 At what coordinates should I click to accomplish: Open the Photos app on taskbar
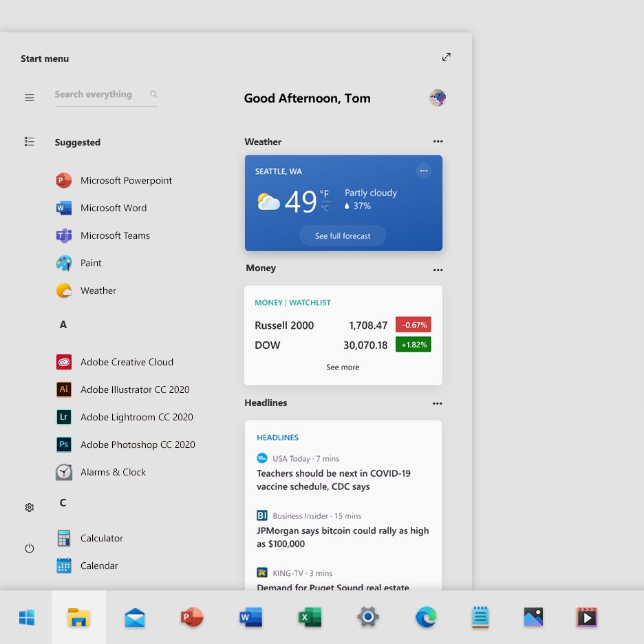pos(533,617)
